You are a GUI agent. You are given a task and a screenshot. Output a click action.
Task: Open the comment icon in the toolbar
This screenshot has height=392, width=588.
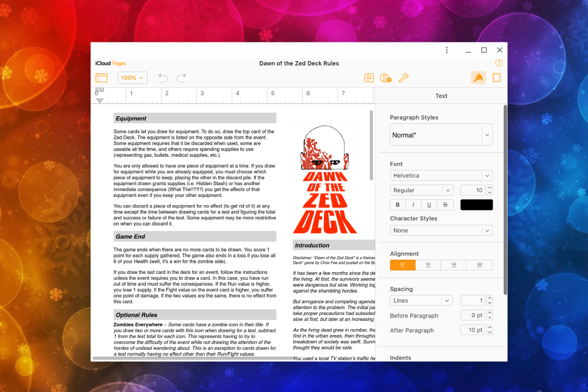point(369,78)
